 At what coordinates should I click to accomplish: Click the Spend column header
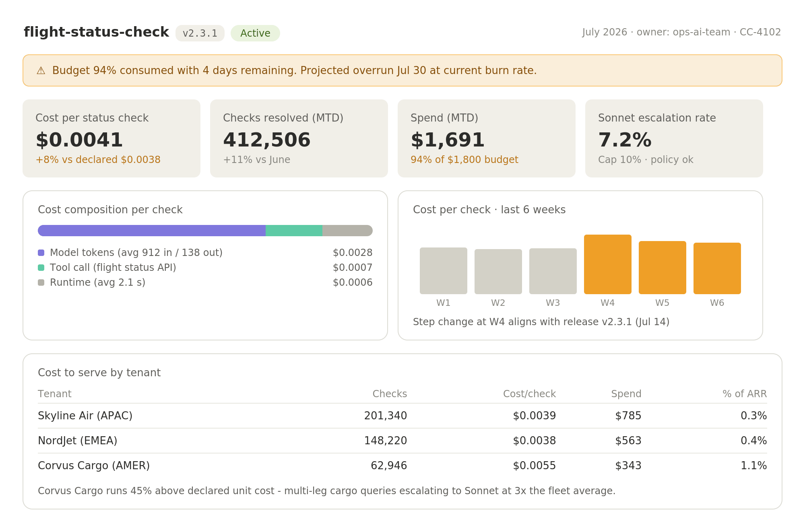tap(626, 394)
